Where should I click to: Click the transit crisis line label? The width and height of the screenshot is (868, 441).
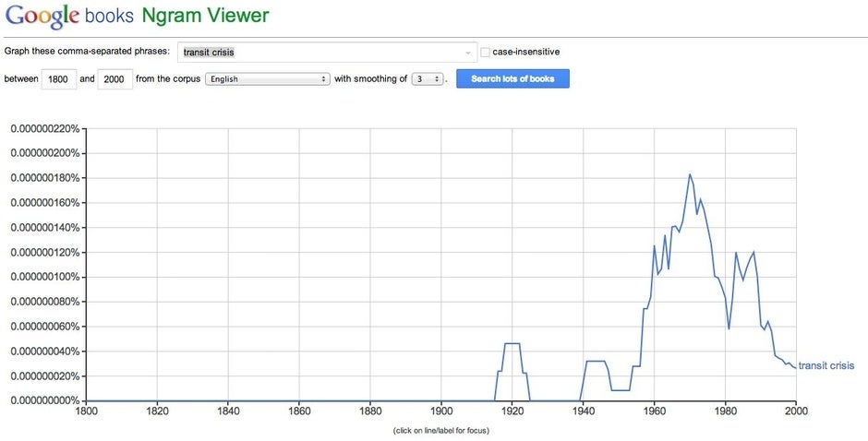(826, 365)
